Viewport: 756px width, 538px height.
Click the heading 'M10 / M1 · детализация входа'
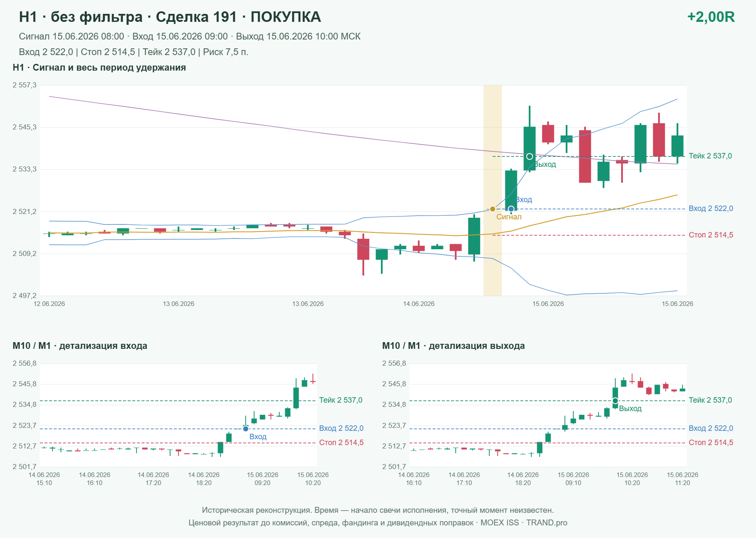pos(80,346)
